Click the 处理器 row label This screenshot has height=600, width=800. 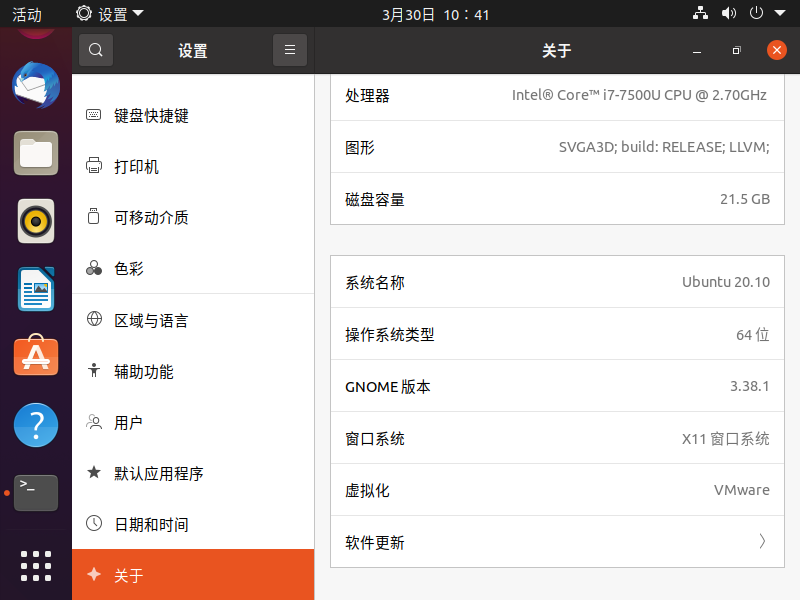(x=367, y=95)
